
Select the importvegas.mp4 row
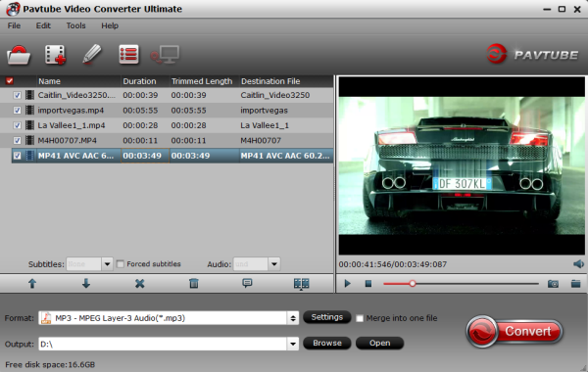point(167,111)
